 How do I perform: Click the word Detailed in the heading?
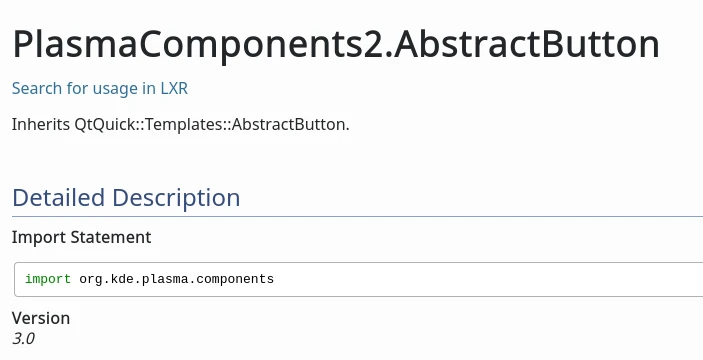click(x=58, y=198)
